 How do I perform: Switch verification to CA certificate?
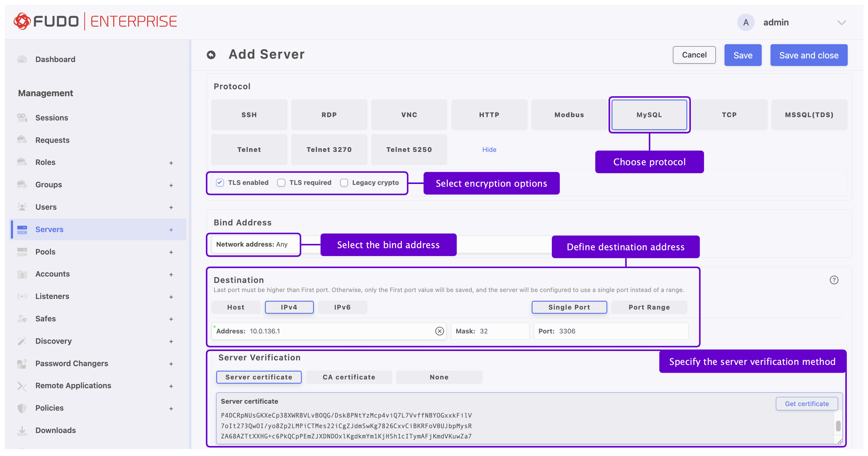[349, 377]
